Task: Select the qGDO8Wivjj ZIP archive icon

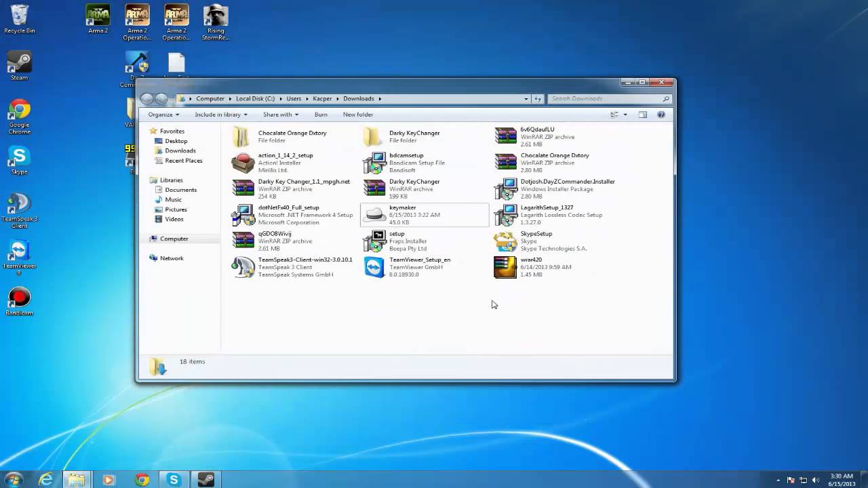Action: coord(243,241)
